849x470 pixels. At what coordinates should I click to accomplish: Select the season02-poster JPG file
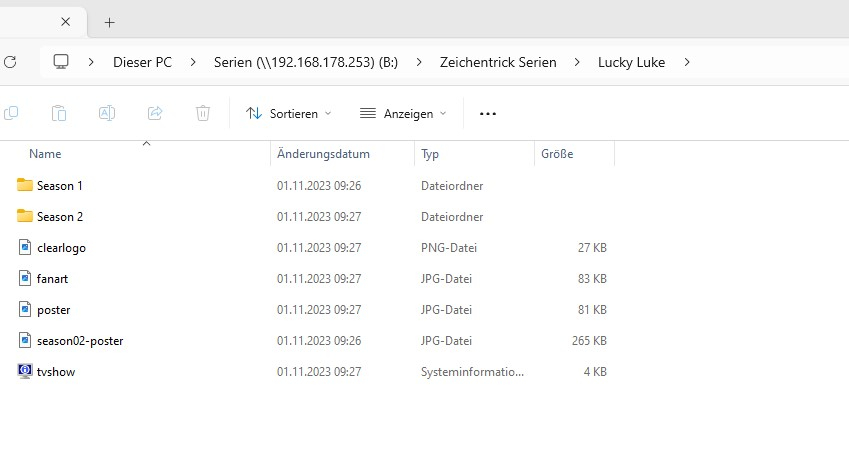(x=79, y=341)
